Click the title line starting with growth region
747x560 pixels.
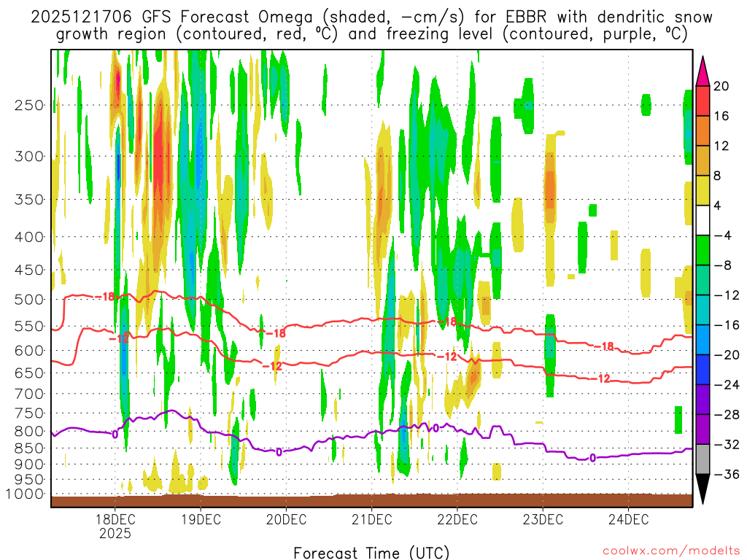371,34
